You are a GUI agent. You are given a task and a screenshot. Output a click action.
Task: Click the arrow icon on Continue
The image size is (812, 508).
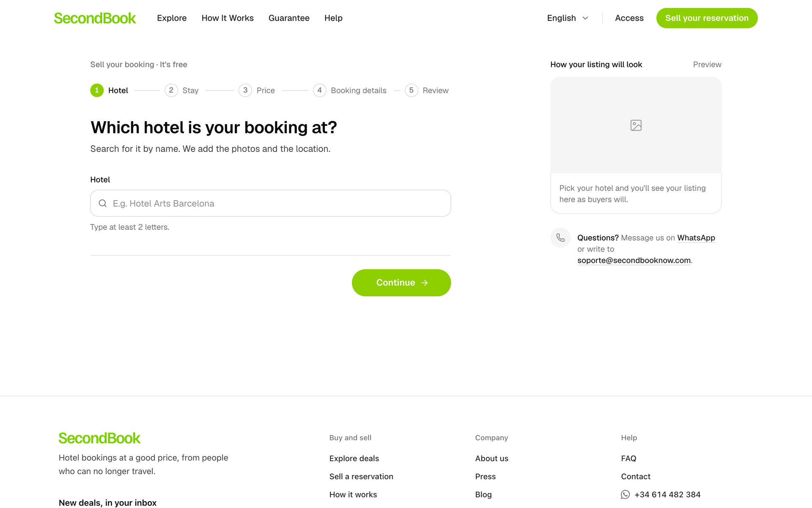coord(425,283)
